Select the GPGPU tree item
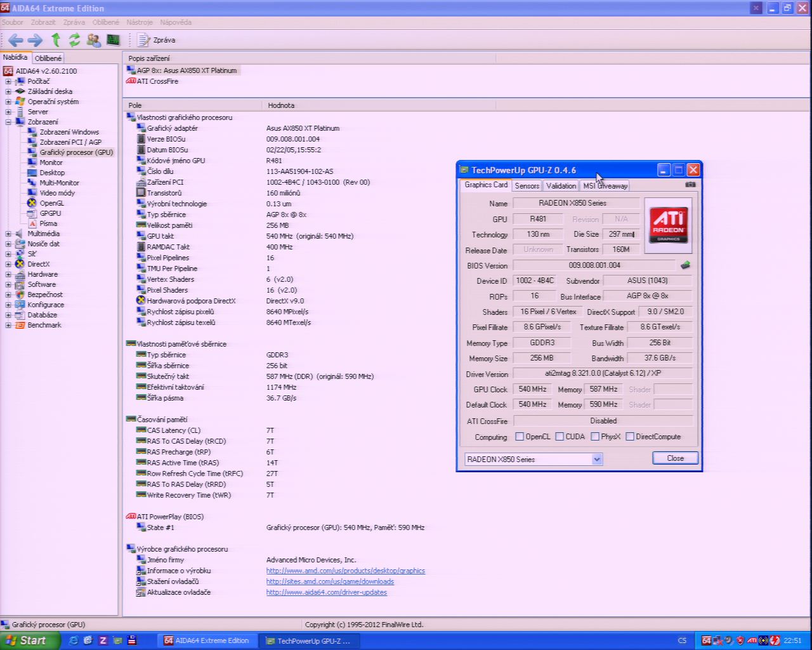This screenshot has width=812, height=650. pyautogui.click(x=50, y=213)
